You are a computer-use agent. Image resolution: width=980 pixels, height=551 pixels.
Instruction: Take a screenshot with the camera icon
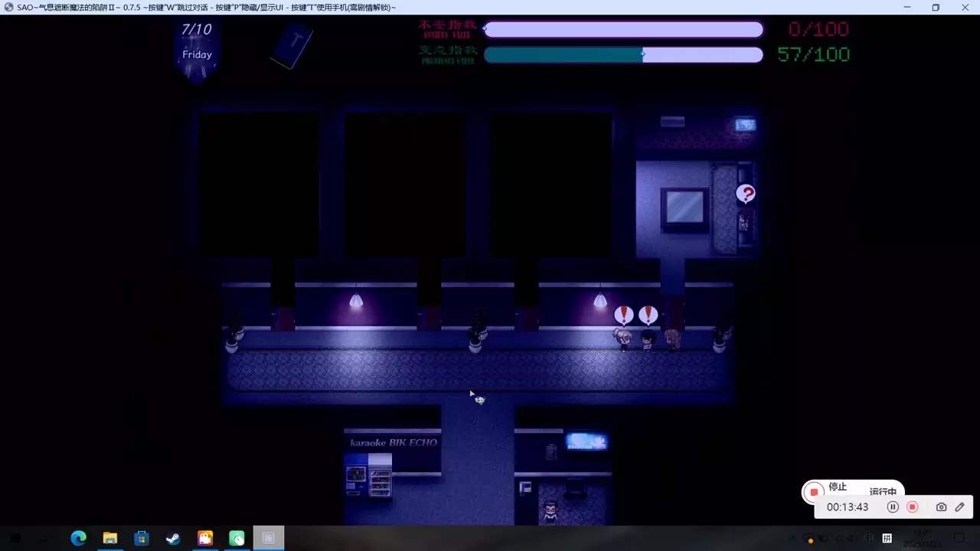point(941,507)
